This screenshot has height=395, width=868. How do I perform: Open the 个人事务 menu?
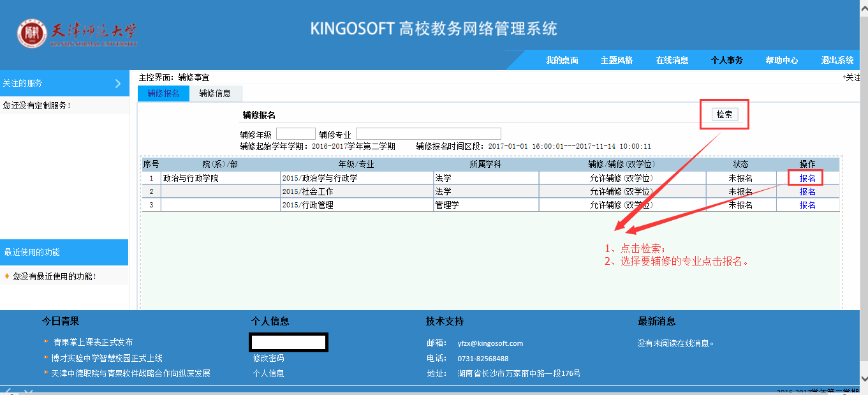(x=727, y=61)
